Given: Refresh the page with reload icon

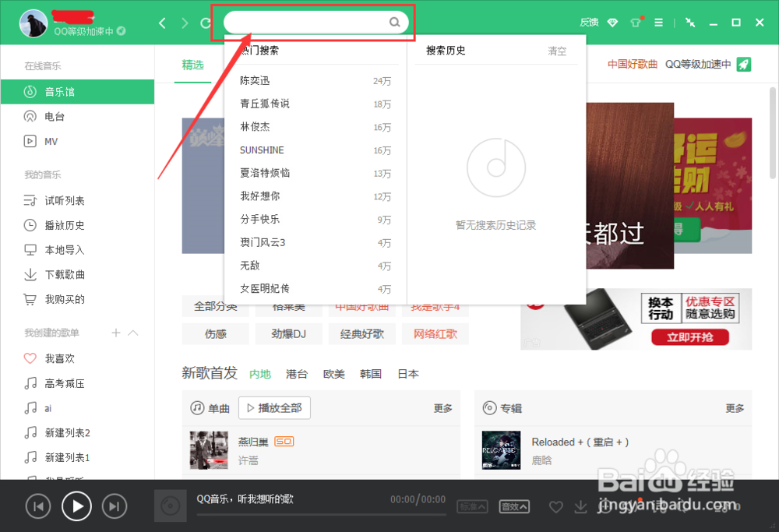Looking at the screenshot, I should coord(206,23).
